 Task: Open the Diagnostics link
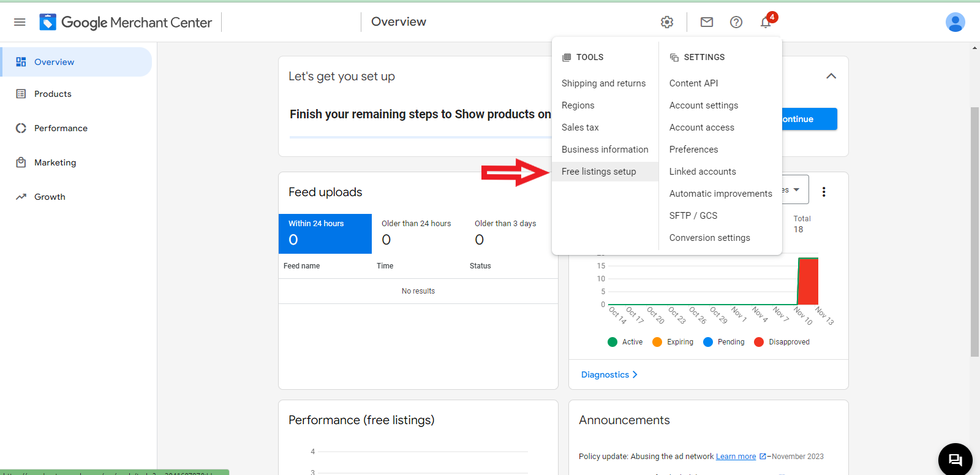(x=609, y=374)
